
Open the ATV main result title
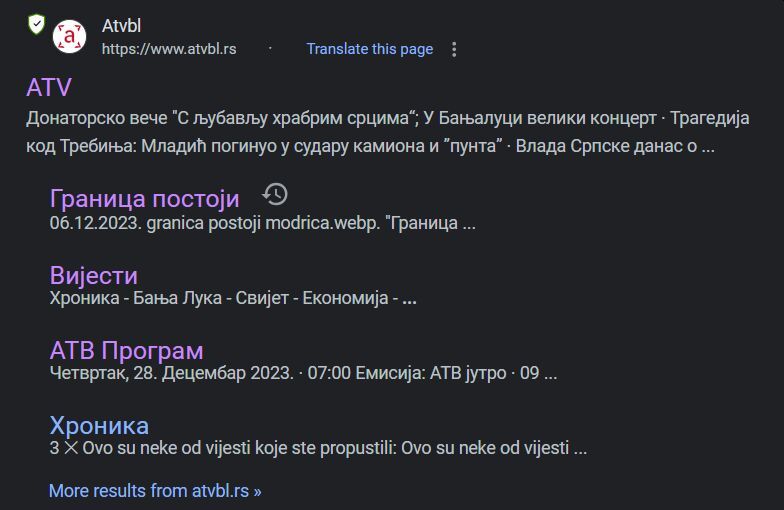pos(49,88)
